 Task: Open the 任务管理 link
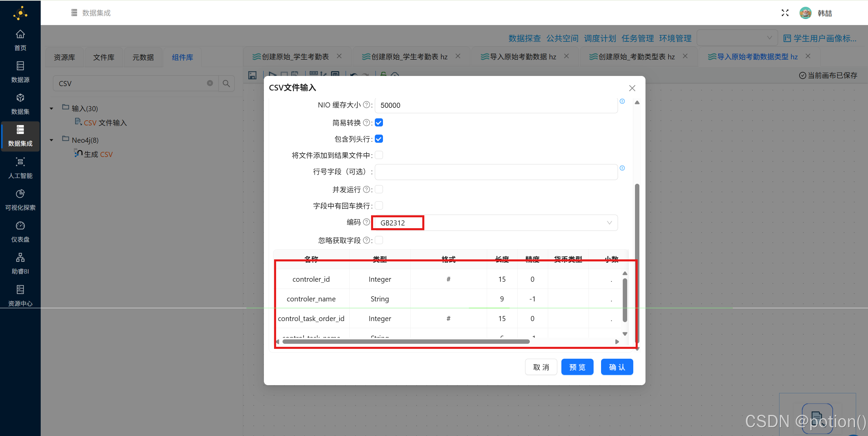[637, 38]
